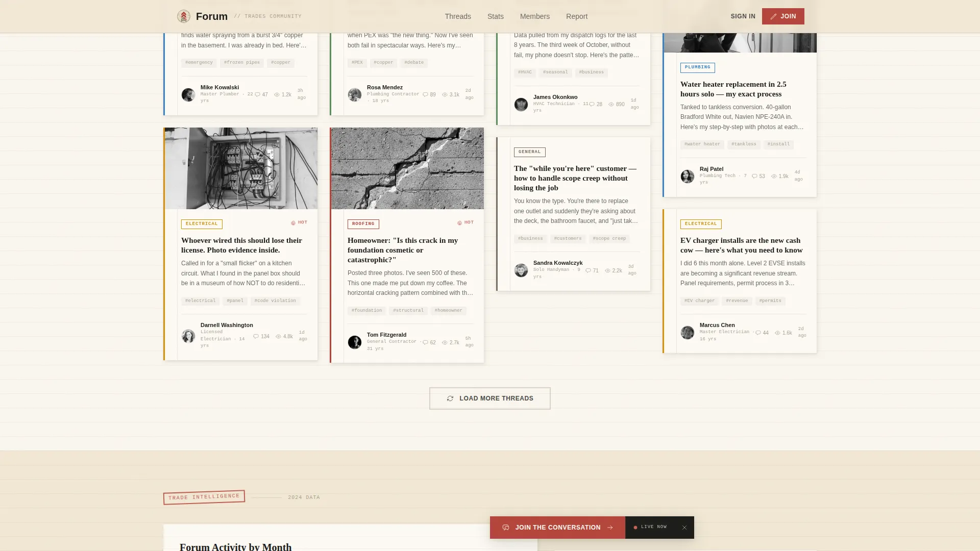Click comment icon on Tom Fitzgerald card

pyautogui.click(x=425, y=342)
